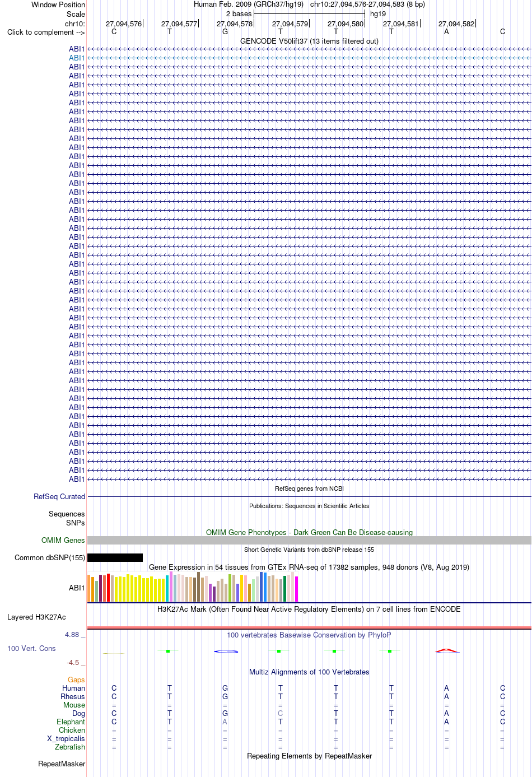Click the light-blue highlighted ABI1 transcript label
The image size is (532, 777).
77,58
